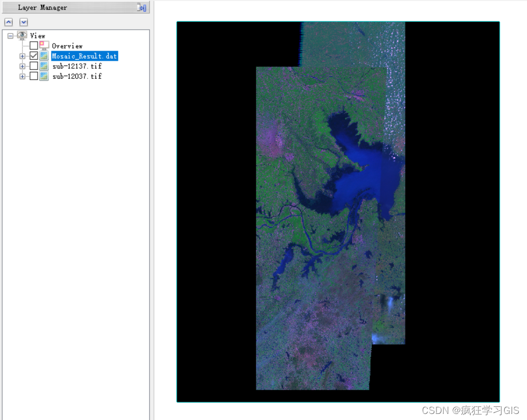This screenshot has width=527, height=420.
Task: Show the sub-12137.tif layer checkbox
Action: pos(33,66)
